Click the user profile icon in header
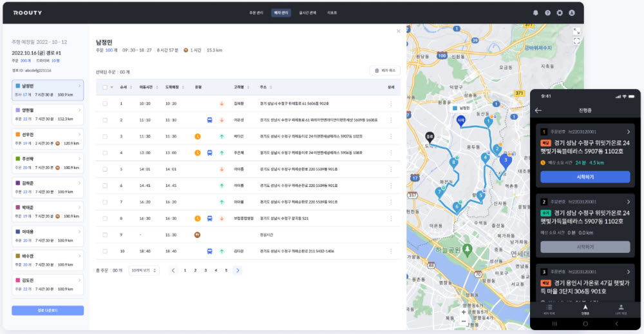This screenshot has height=334, width=644. coord(572,13)
